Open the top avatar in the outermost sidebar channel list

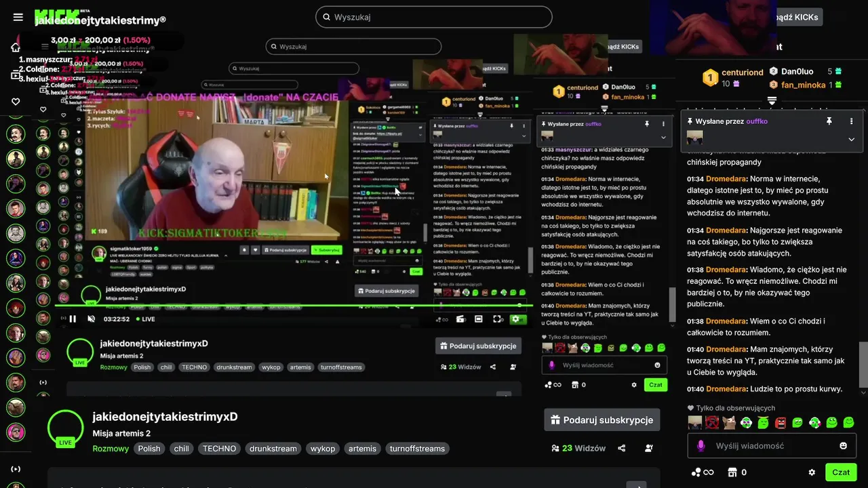tap(16, 134)
